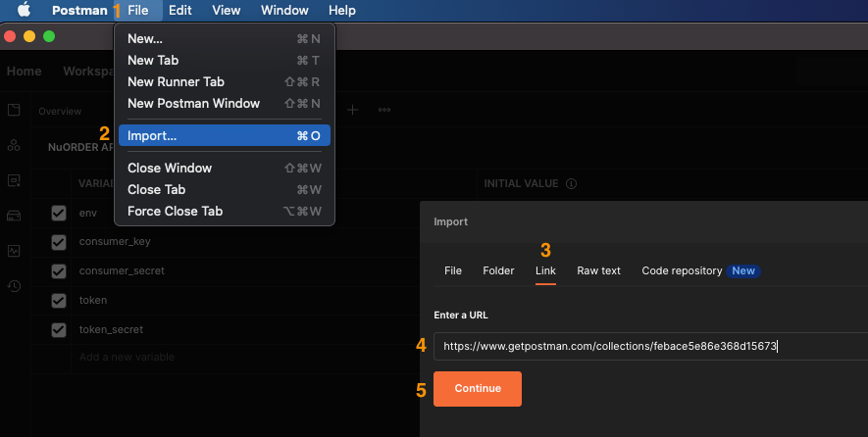Viewport: 868px width, 437px height.
Task: Open History sidebar icon
Action: point(14,286)
